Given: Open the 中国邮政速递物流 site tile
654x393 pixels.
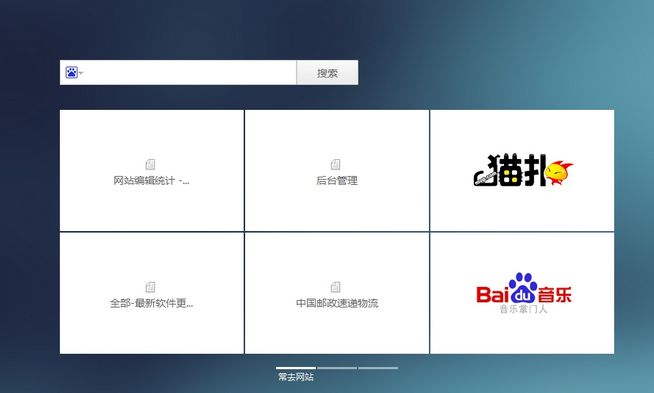Looking at the screenshot, I should coord(337,293).
